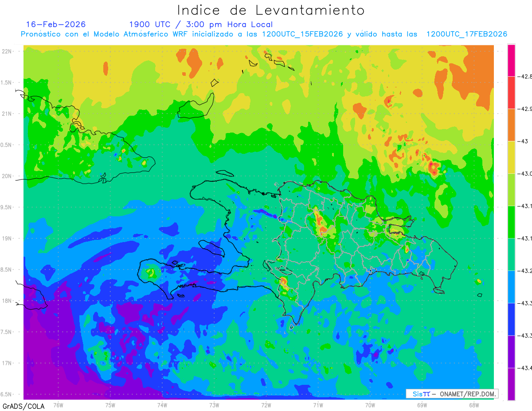Click the '17N' latitude label
This screenshot has height=411, width=532.
coord(7,363)
